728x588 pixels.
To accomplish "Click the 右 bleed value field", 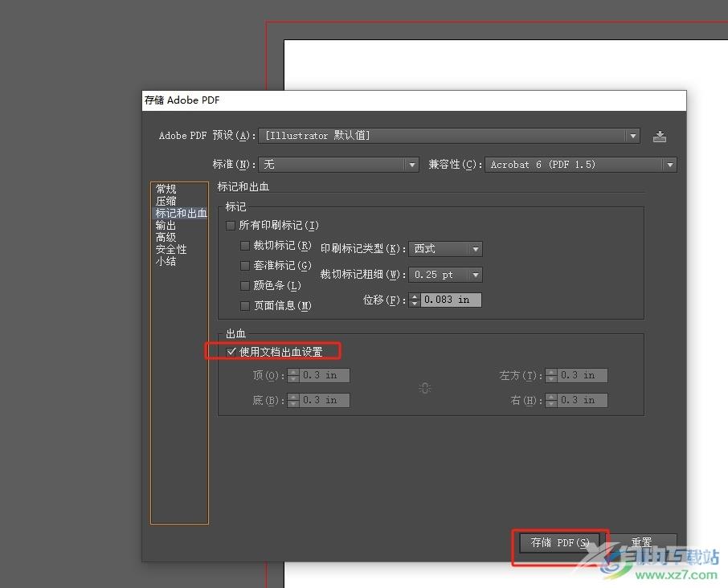I will click(583, 400).
